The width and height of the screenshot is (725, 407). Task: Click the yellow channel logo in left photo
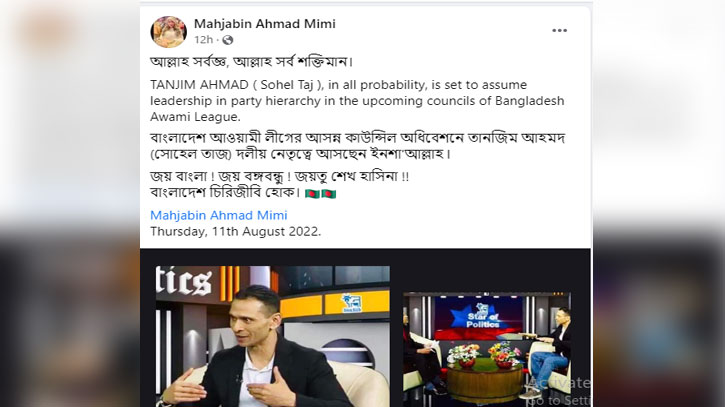[352, 303]
